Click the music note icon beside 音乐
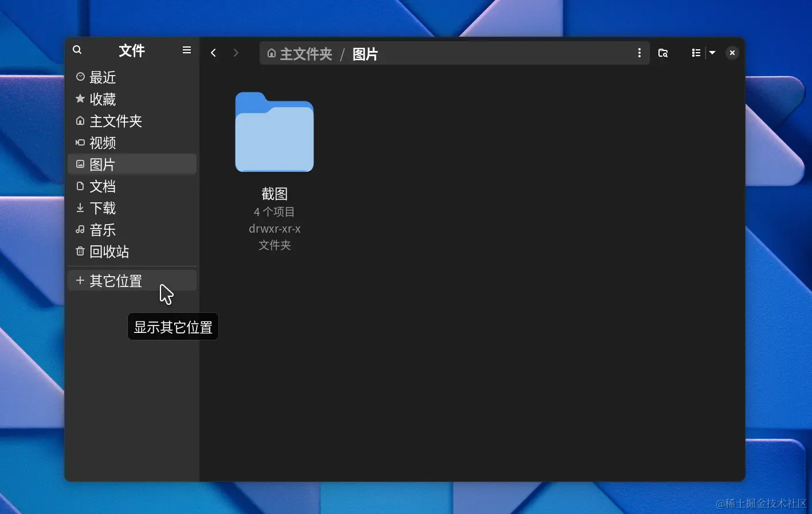812x514 pixels. pyautogui.click(x=80, y=230)
